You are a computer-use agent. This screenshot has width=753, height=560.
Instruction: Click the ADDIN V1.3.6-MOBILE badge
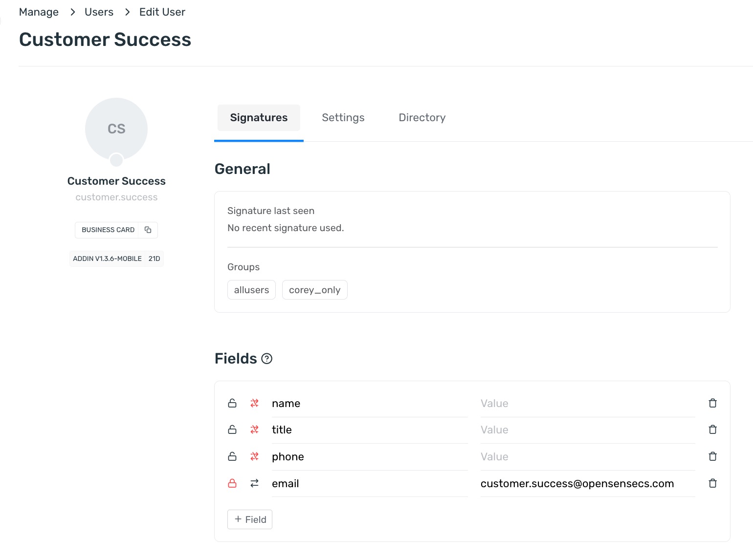coord(107,258)
